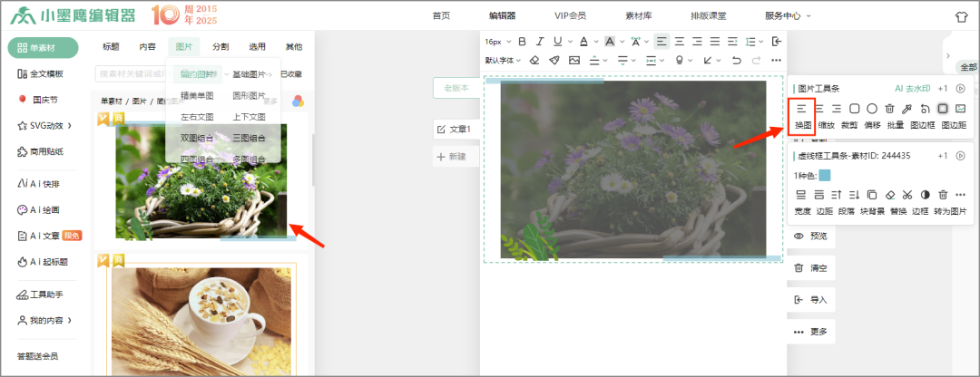Screen dimensions: 980x377
Task: Click the AI 去水印 link
Action: (912, 89)
